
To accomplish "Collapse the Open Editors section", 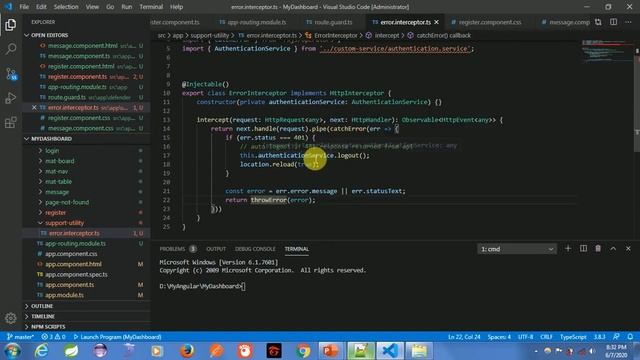I will click(x=49, y=35).
